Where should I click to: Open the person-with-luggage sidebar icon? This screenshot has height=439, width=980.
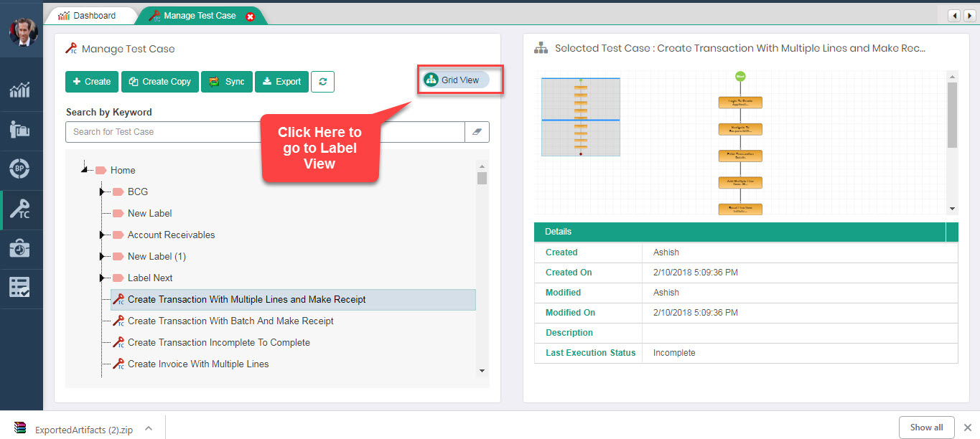pyautogui.click(x=19, y=130)
